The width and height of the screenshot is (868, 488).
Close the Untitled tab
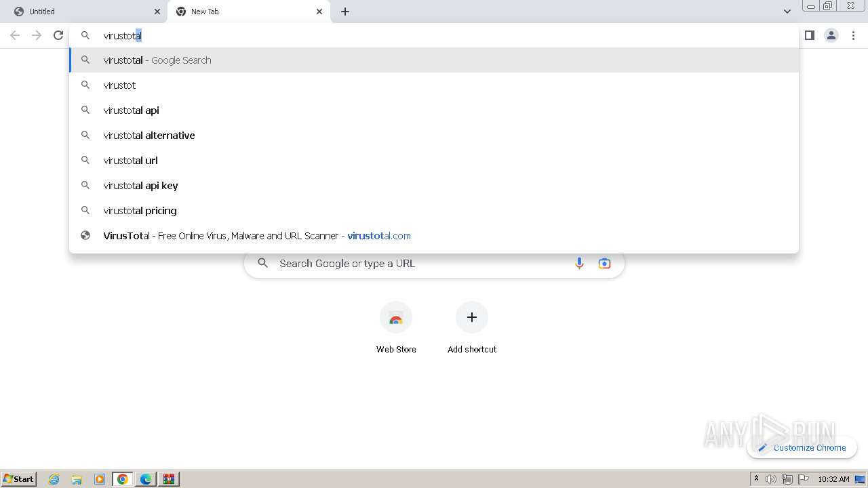pyautogui.click(x=157, y=12)
